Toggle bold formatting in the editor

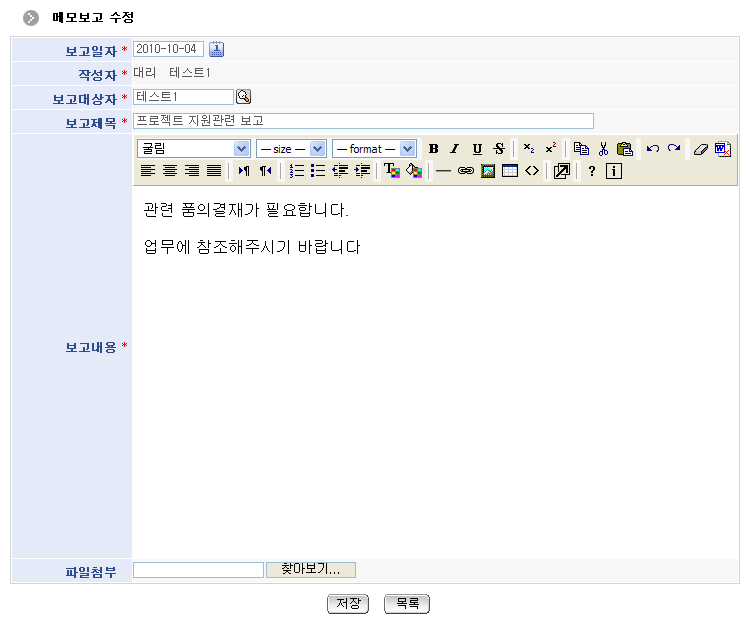(433, 149)
